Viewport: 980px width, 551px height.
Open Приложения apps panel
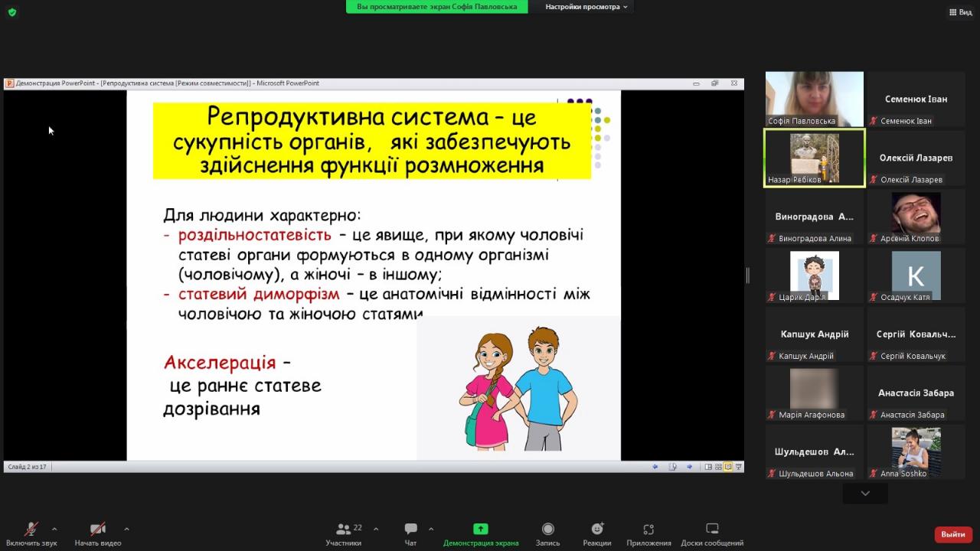[x=648, y=533]
